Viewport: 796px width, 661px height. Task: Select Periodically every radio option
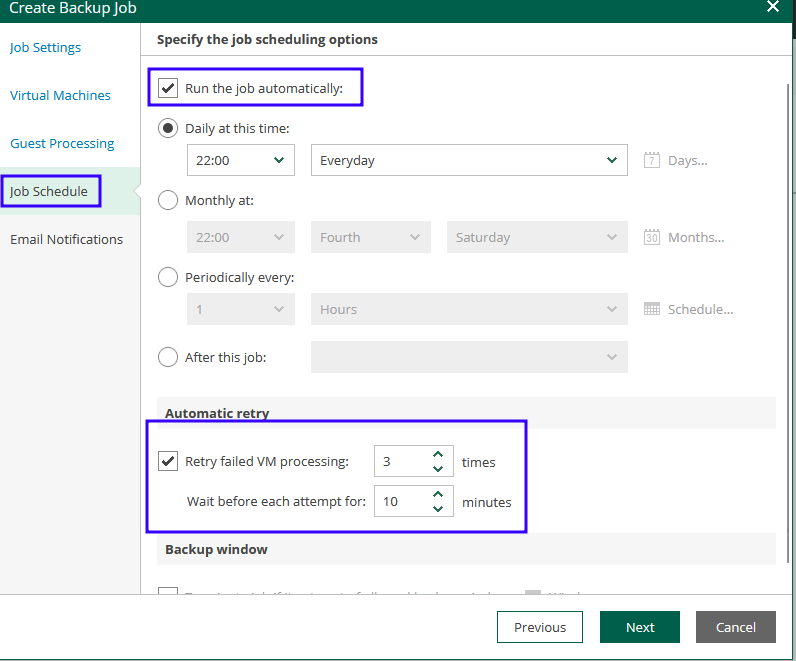pyautogui.click(x=168, y=277)
